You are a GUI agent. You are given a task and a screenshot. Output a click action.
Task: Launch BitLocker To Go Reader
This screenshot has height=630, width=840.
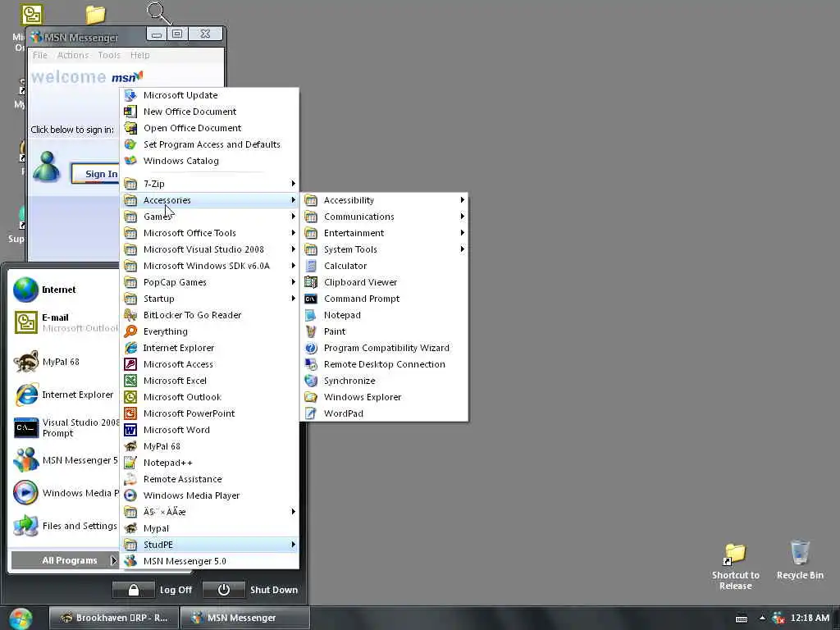[x=209, y=315]
